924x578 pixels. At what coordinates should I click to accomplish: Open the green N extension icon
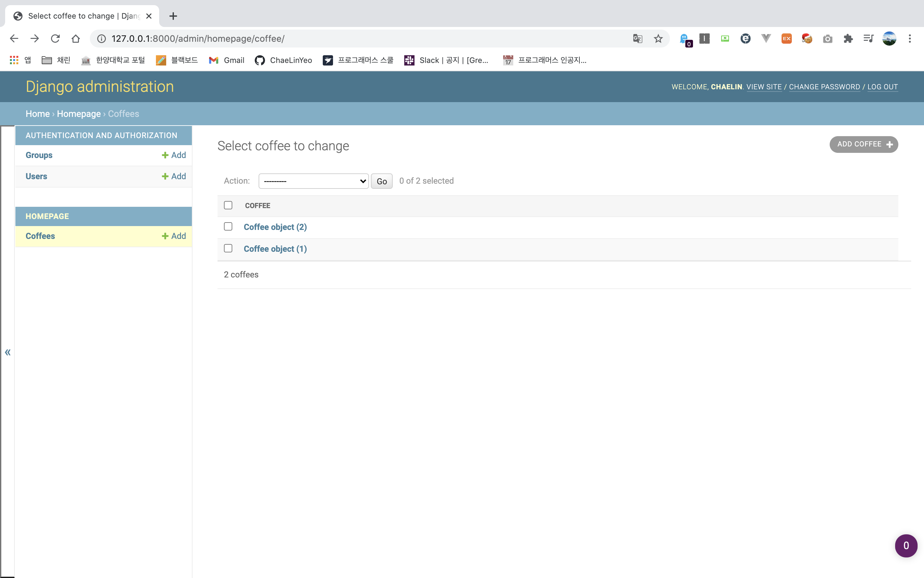[x=725, y=38]
